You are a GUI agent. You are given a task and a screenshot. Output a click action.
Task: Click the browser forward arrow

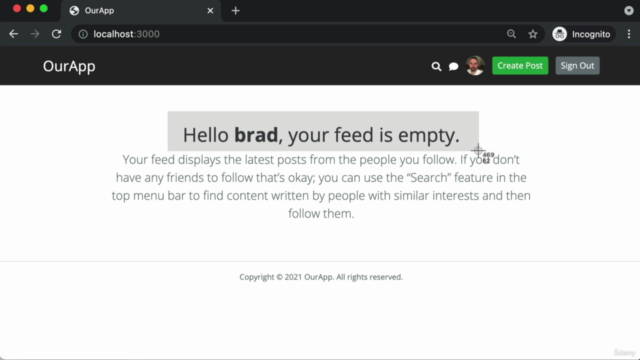(35, 34)
